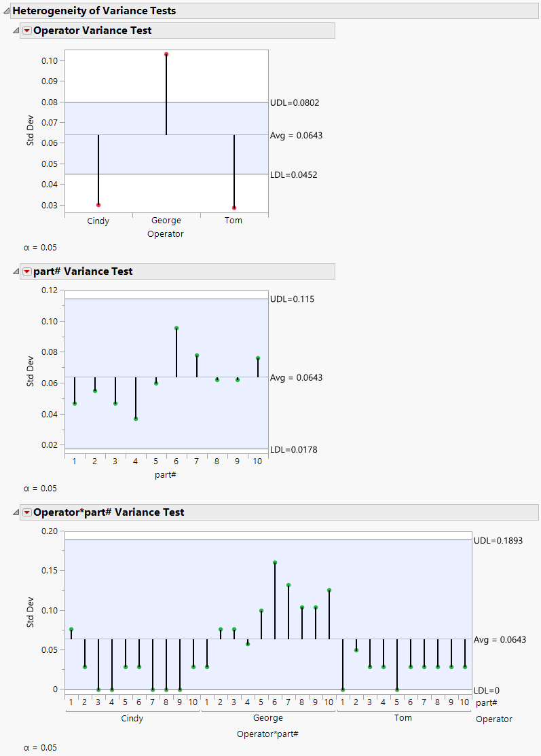
Task: Select Cindy's red point marker
Action: click(x=98, y=204)
